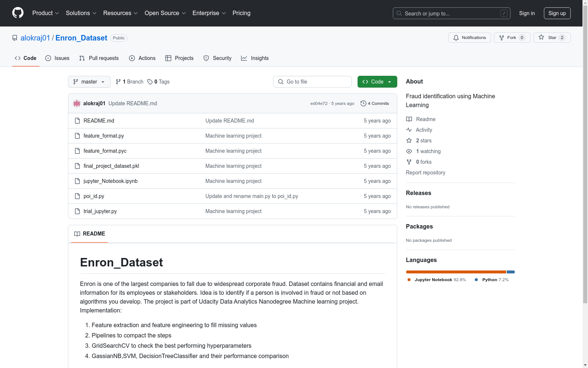The height and width of the screenshot is (368, 588).
Task: Switch to the Code tab
Action: coord(26,58)
